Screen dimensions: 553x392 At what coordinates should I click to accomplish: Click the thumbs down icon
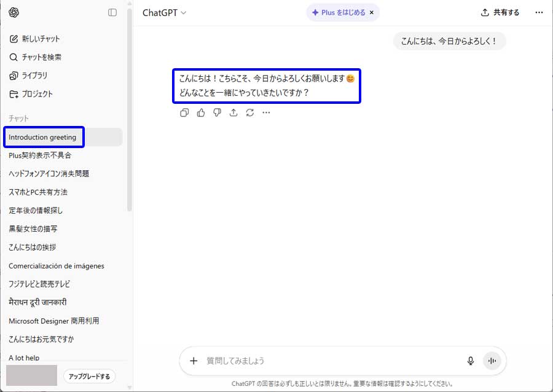click(217, 112)
